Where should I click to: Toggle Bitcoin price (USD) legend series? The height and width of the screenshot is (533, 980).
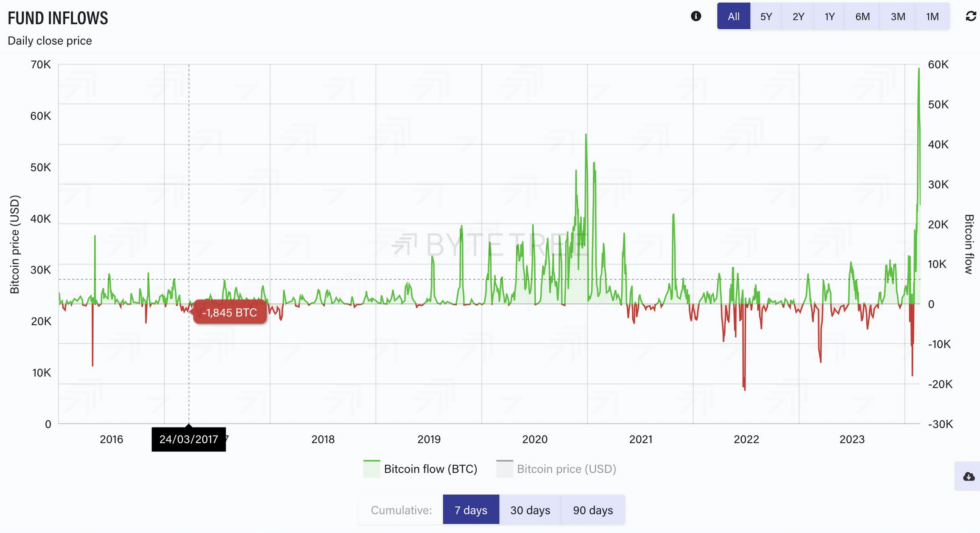[x=566, y=469]
